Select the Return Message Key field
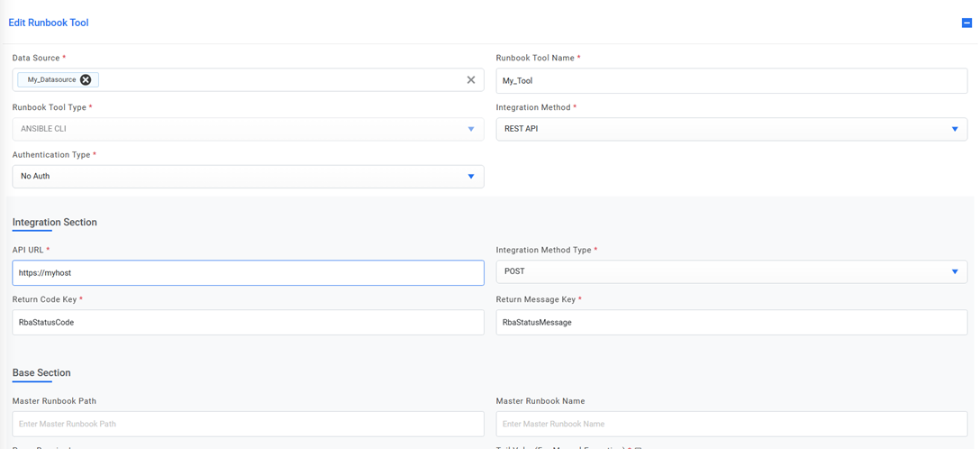This screenshot has height=449, width=980. coord(730,322)
